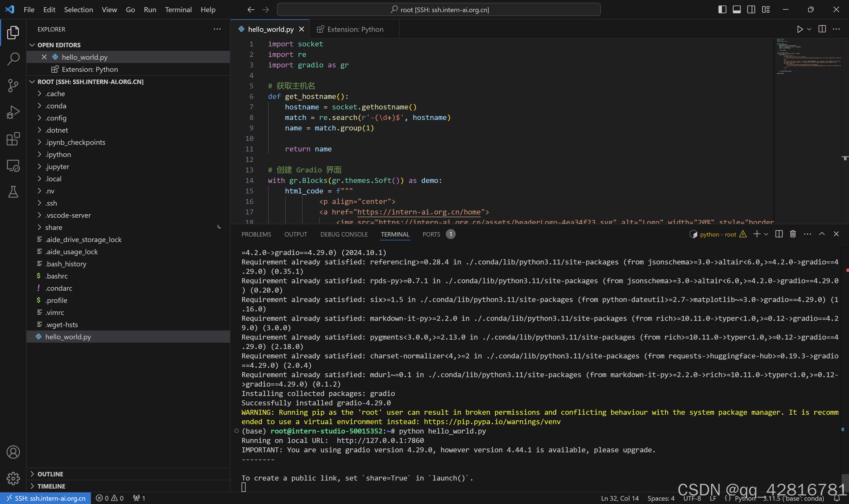Kill terminal with the trash icon
The width and height of the screenshot is (849, 504).
[x=793, y=234]
